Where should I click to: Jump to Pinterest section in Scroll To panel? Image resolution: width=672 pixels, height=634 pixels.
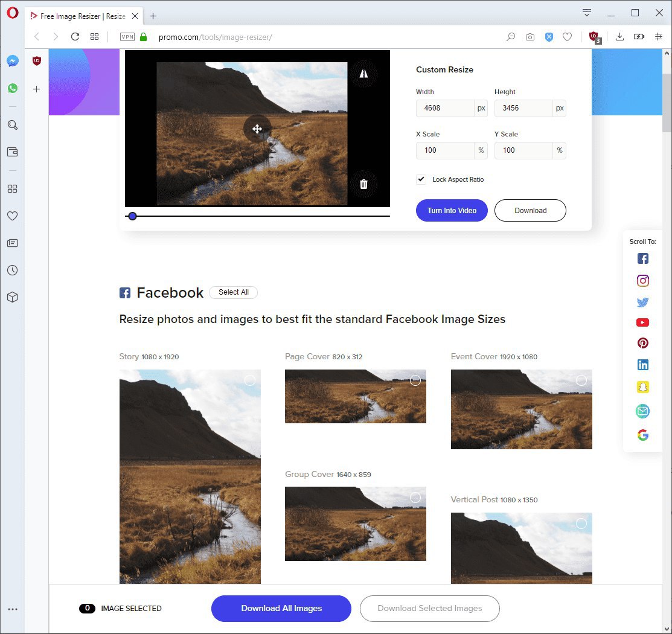click(642, 343)
